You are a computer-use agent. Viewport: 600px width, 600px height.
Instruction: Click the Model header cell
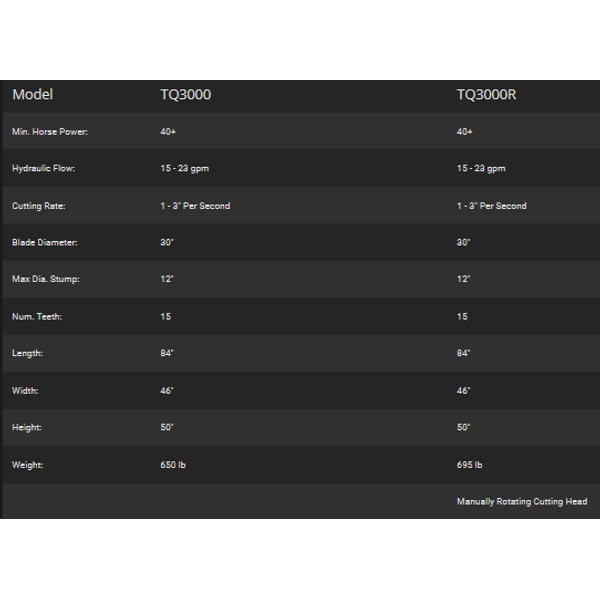tap(33, 95)
